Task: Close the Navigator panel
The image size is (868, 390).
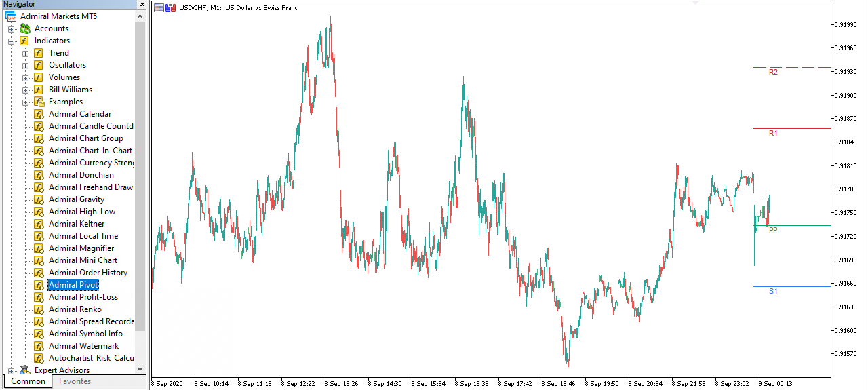Action: coord(142,5)
